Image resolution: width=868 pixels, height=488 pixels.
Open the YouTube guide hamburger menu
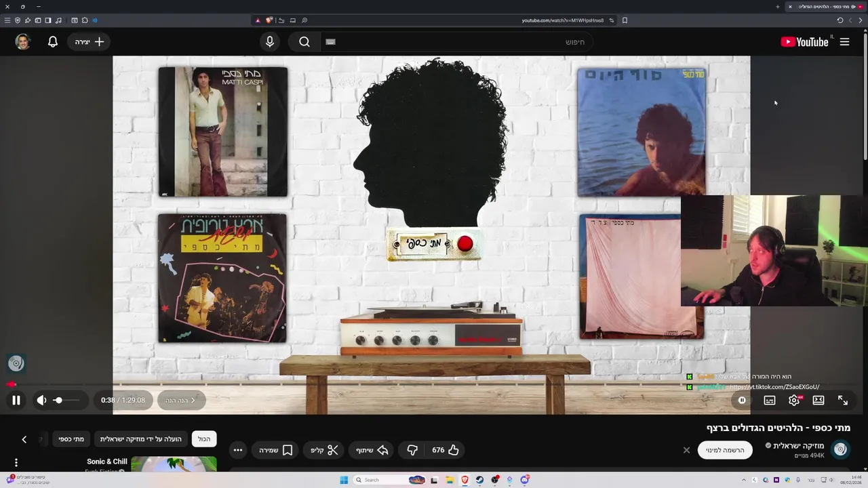pyautogui.click(x=844, y=42)
